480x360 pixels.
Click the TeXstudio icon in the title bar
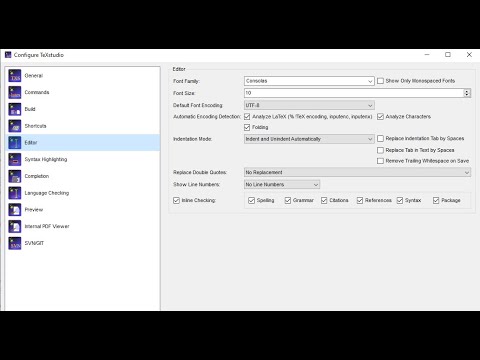(x=8, y=55)
